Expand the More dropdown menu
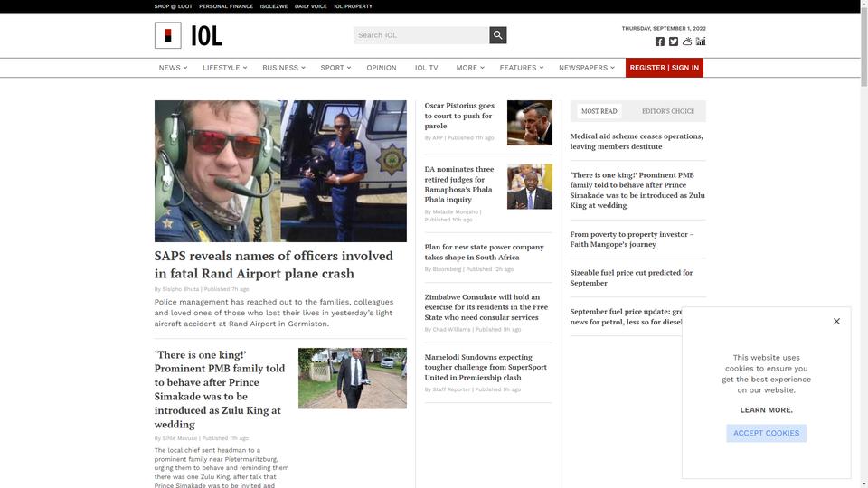The image size is (868, 488). point(470,68)
